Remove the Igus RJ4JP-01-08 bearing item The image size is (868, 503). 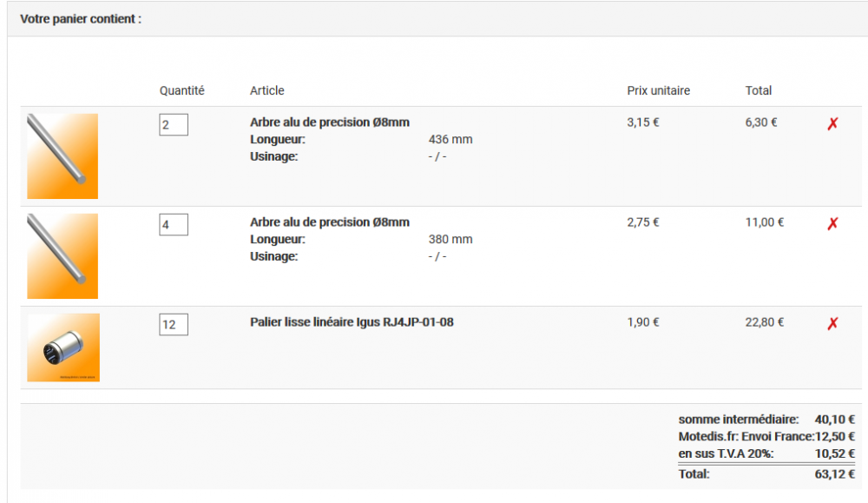click(832, 323)
